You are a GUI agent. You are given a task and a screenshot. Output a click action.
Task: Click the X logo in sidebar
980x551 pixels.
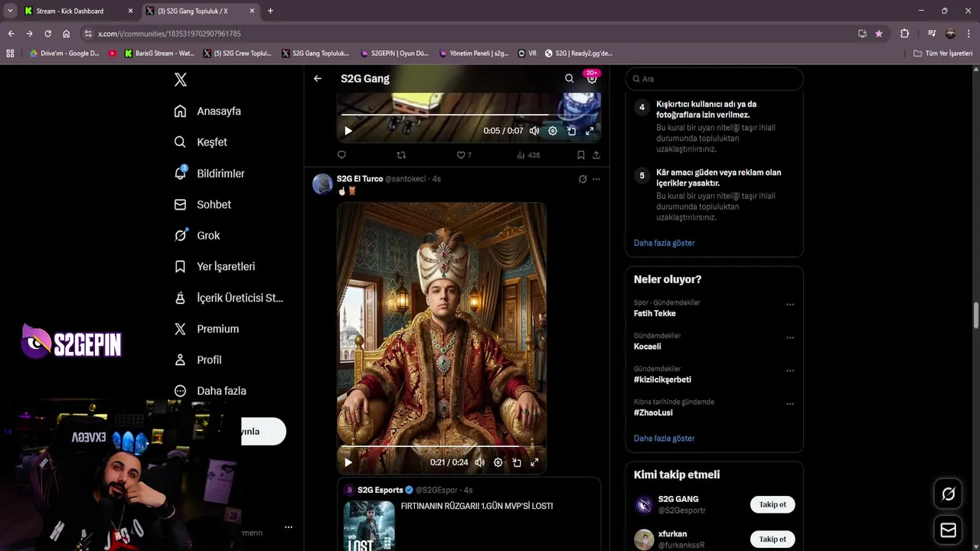[180, 80]
